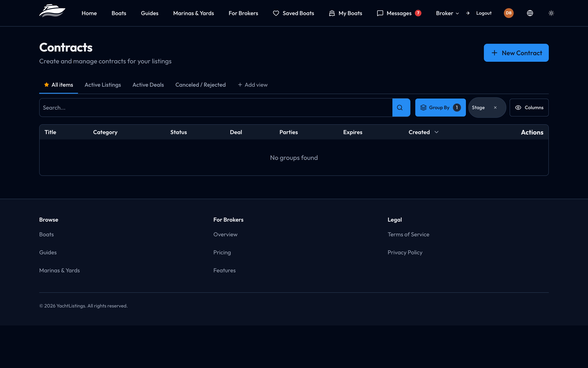This screenshot has height=368, width=588.
Task: Open the footer Features link
Action: pyautogui.click(x=225, y=270)
